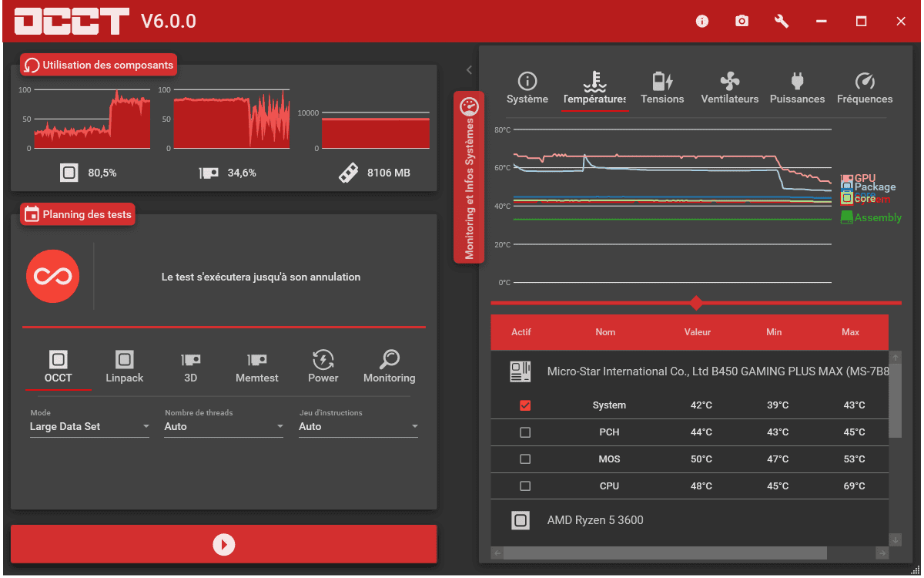Viewport: 924px width, 578px height.
Task: Select the OCCT test tab
Action: click(59, 367)
